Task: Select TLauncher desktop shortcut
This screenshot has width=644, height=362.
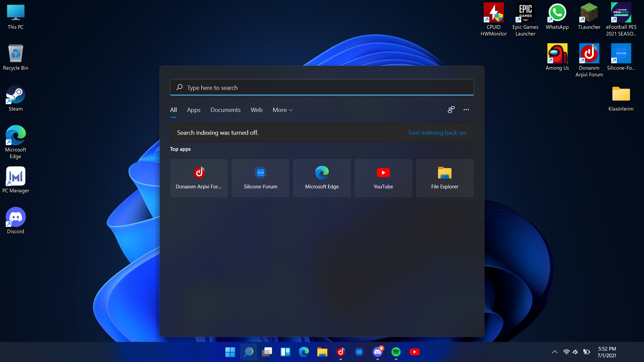Action: [589, 17]
